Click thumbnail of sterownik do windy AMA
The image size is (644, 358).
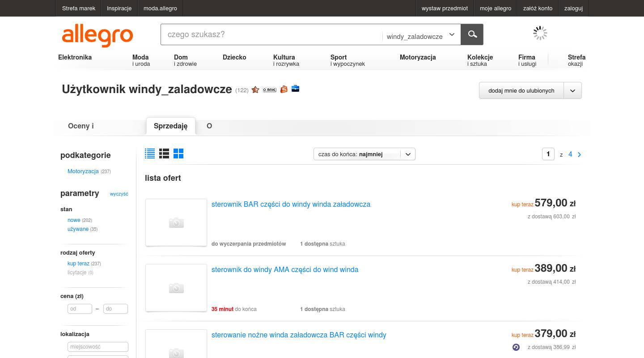click(x=176, y=287)
